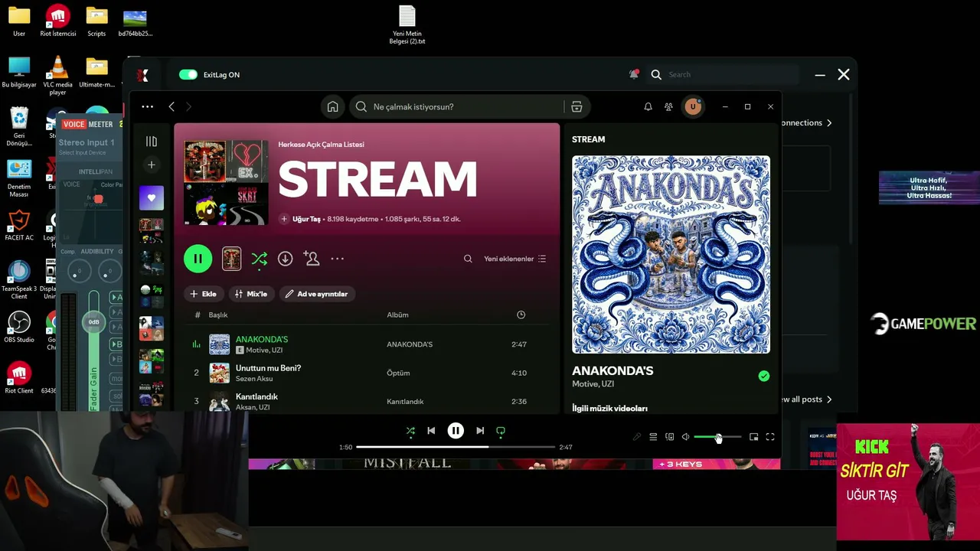
Task: Expand the ExitLag connections chevron
Action: [x=829, y=122]
